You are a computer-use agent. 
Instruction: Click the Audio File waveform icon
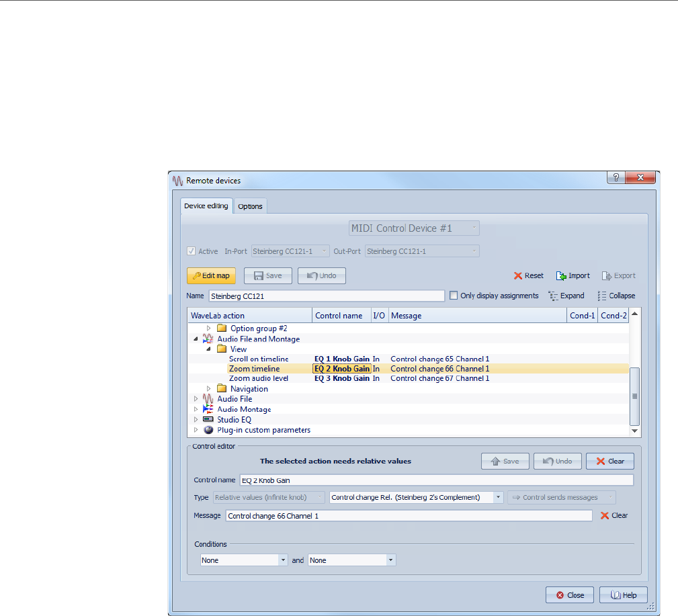[x=208, y=399]
